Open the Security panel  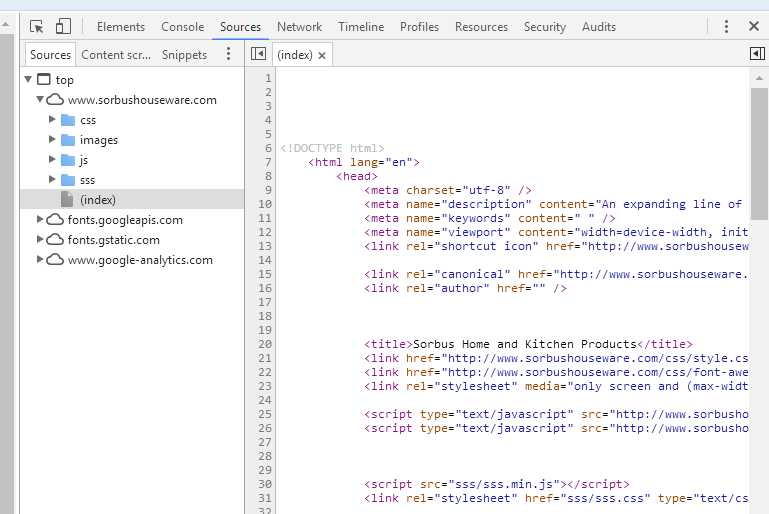[544, 27]
